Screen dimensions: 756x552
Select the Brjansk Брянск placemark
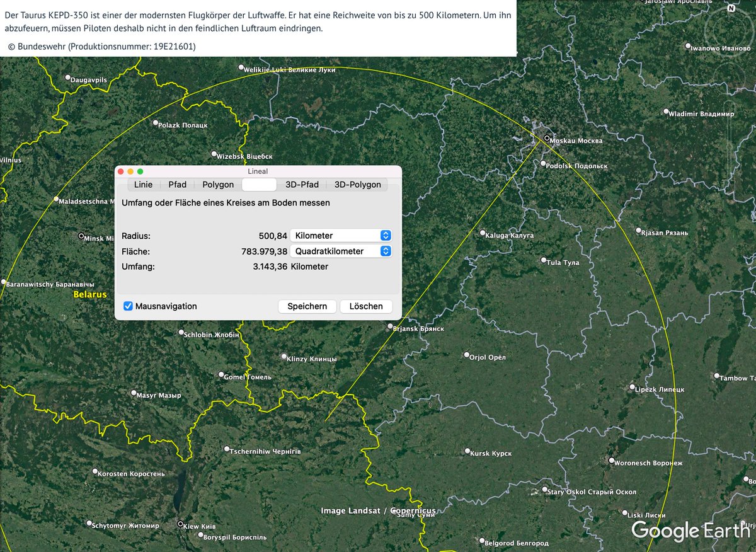tap(390, 327)
